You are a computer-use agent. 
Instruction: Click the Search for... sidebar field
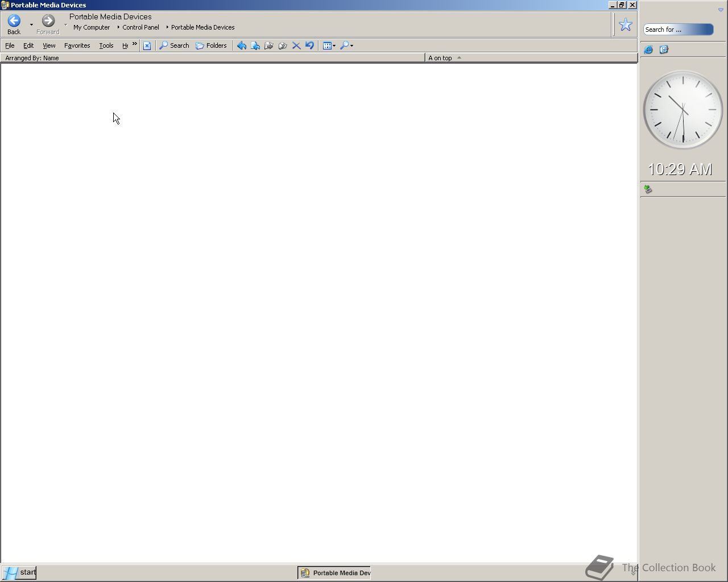point(678,30)
